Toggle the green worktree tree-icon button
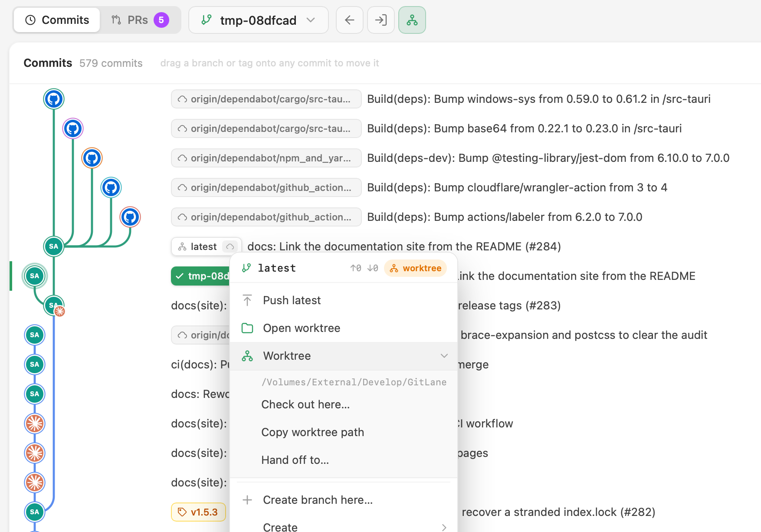 412,20
